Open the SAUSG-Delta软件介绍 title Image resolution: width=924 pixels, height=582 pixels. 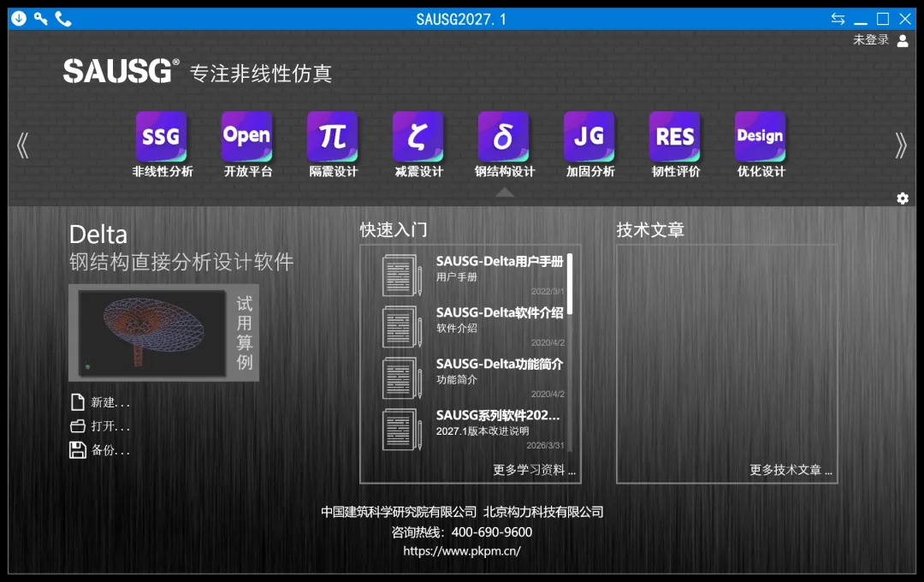click(x=499, y=312)
